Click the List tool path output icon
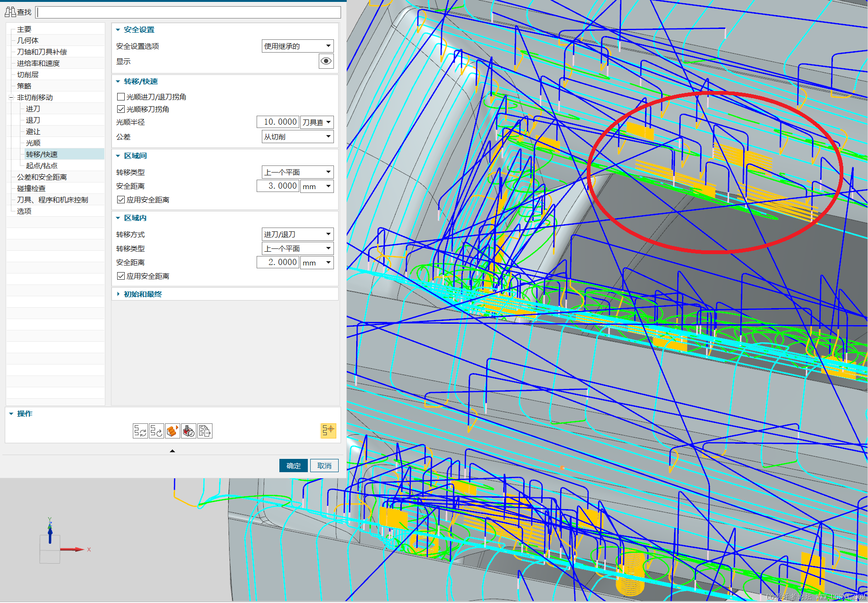 (x=204, y=431)
